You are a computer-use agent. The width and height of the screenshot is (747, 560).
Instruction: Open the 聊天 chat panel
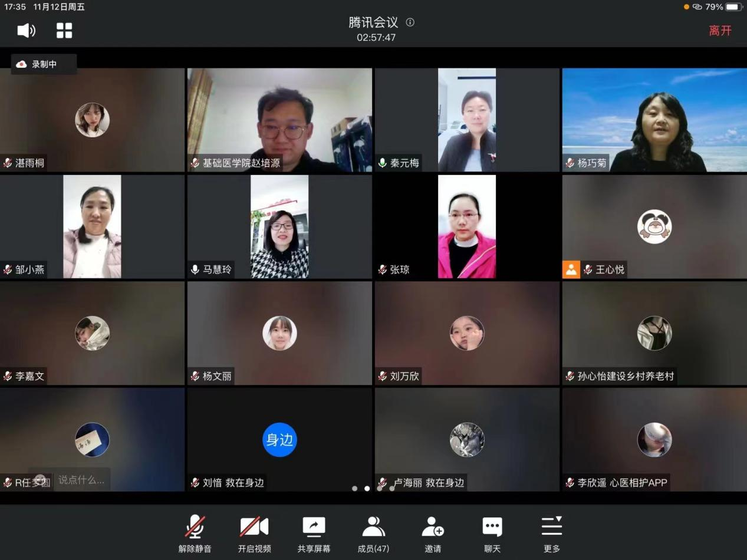tap(492, 532)
